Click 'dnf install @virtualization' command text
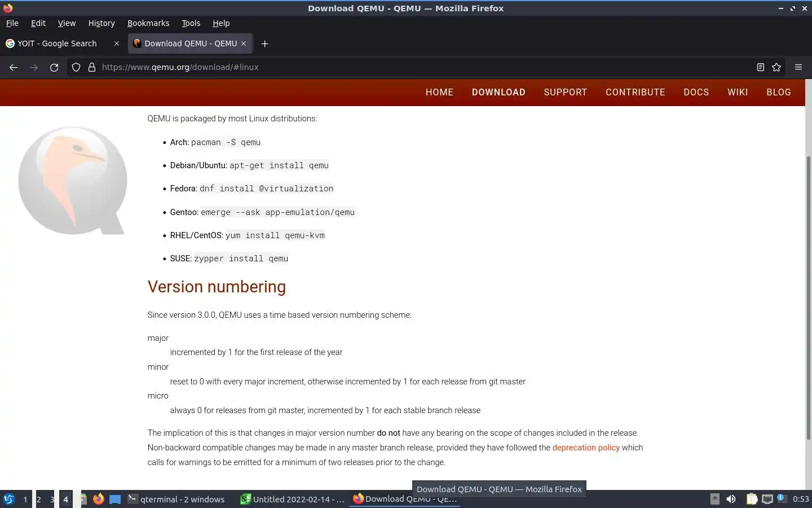 point(267,189)
